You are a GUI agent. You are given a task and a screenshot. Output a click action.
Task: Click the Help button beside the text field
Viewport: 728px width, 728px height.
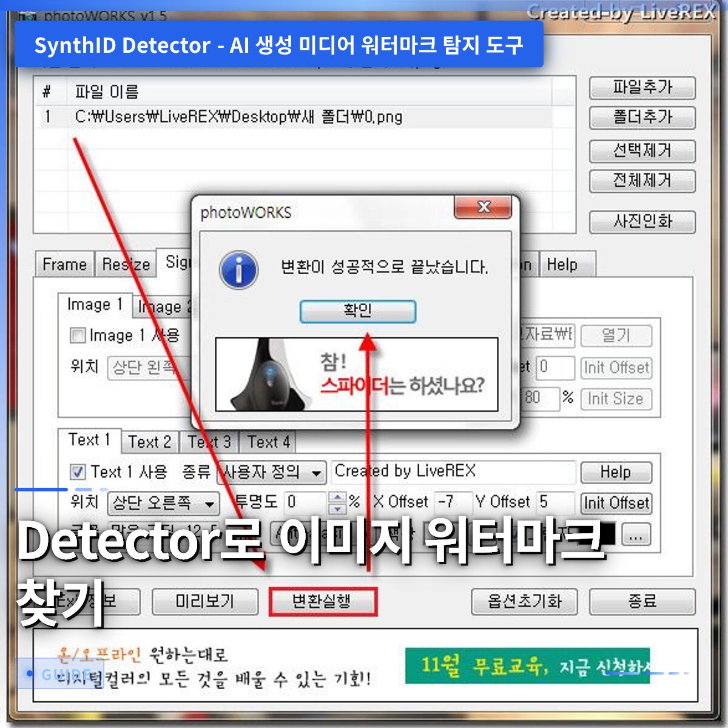click(x=616, y=472)
